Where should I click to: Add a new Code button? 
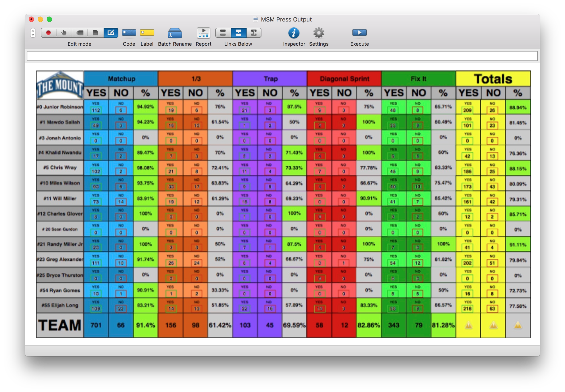129,33
